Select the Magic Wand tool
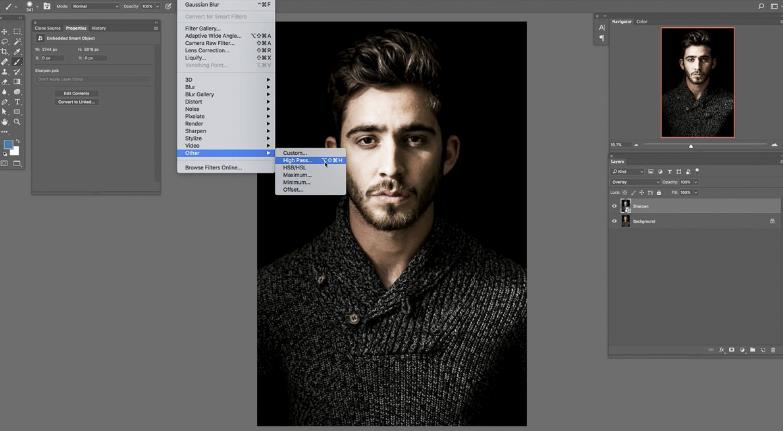Image resolution: width=783 pixels, height=431 pixels. click(x=17, y=41)
